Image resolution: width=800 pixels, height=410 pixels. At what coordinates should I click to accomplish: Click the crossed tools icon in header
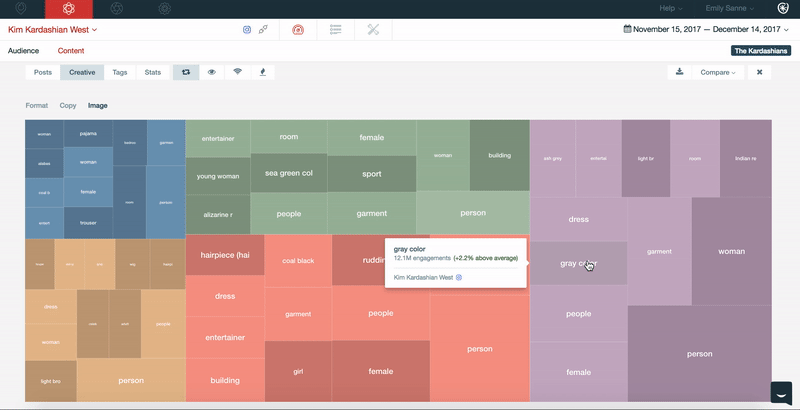(373, 30)
